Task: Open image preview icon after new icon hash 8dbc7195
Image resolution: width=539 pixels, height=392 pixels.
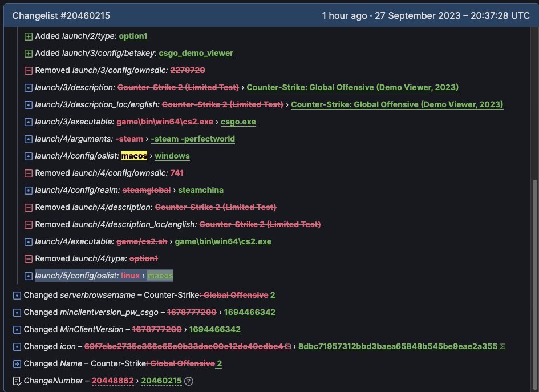Action: pyautogui.click(x=502, y=346)
